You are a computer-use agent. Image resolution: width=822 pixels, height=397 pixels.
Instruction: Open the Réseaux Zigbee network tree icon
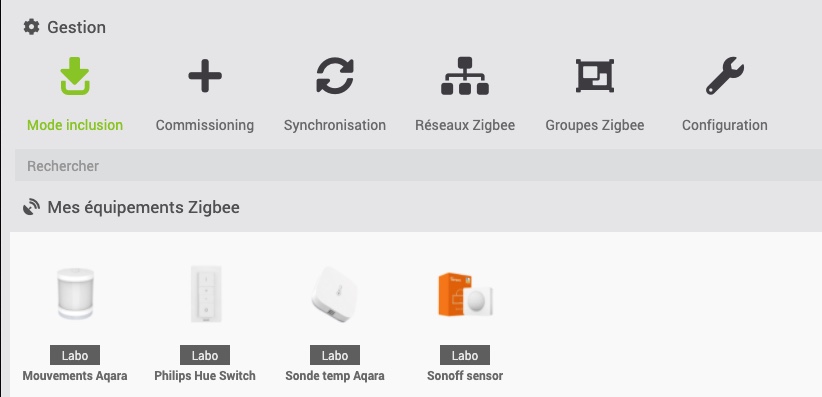click(x=465, y=76)
